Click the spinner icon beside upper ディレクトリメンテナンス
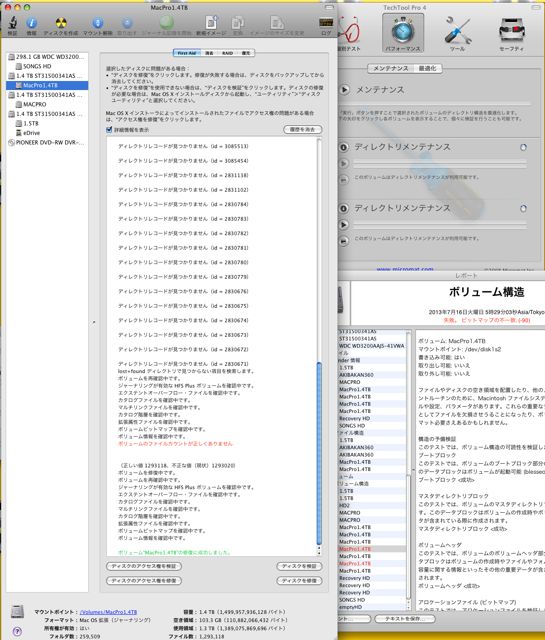This screenshot has height=640, width=545. click(x=523, y=147)
